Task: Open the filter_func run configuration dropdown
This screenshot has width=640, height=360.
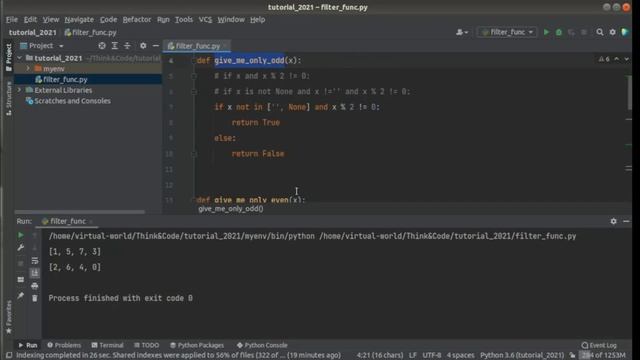Action: pos(507,32)
